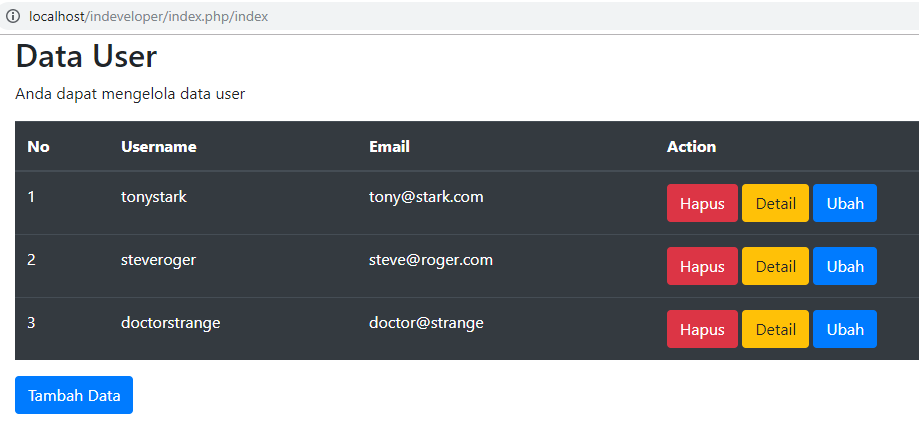Viewport: 919px width, 433px height.
Task: Click Hapus for steveroger
Action: [x=702, y=266]
